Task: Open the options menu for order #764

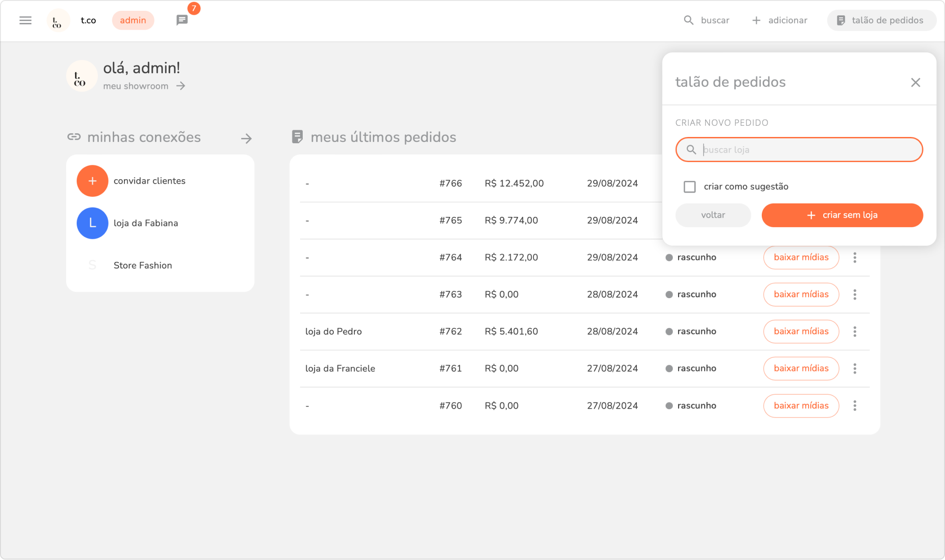Action: [855, 257]
